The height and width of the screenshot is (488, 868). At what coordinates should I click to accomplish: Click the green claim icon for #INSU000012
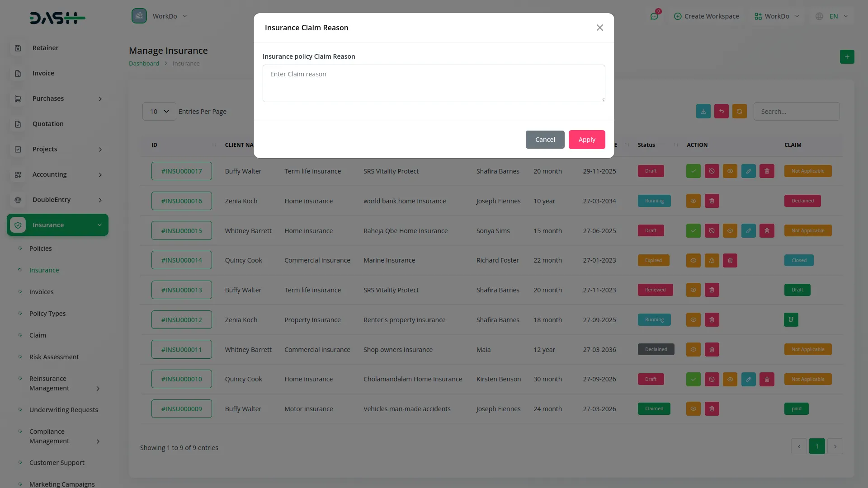click(791, 320)
